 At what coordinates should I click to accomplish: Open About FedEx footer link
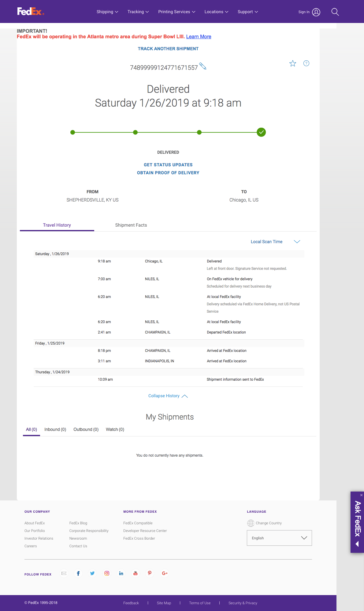click(x=35, y=523)
